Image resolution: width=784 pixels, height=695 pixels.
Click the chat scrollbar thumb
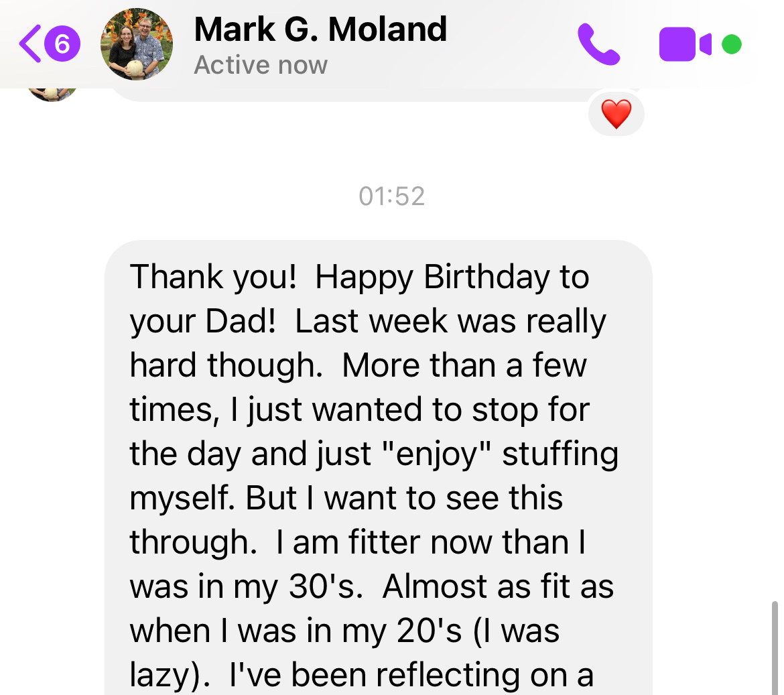(775, 647)
